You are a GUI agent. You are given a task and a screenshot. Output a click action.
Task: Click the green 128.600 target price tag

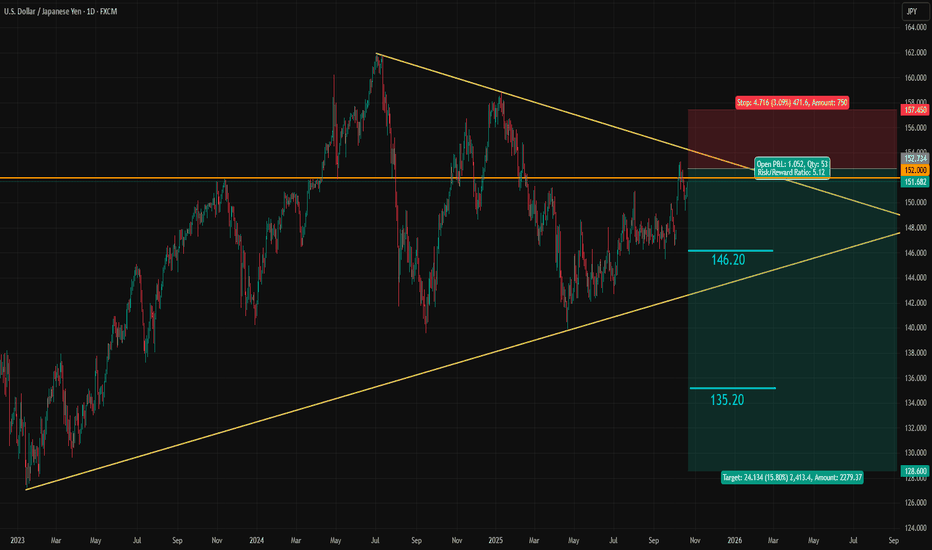915,471
